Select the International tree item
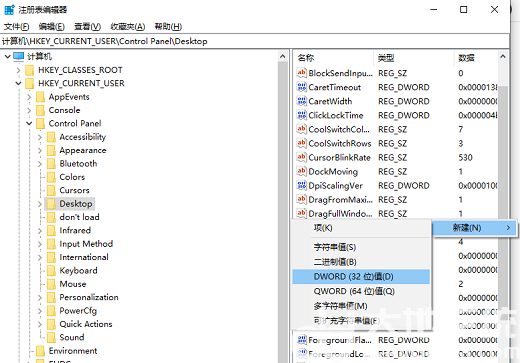The height and width of the screenshot is (363, 520). pyautogui.click(x=84, y=257)
